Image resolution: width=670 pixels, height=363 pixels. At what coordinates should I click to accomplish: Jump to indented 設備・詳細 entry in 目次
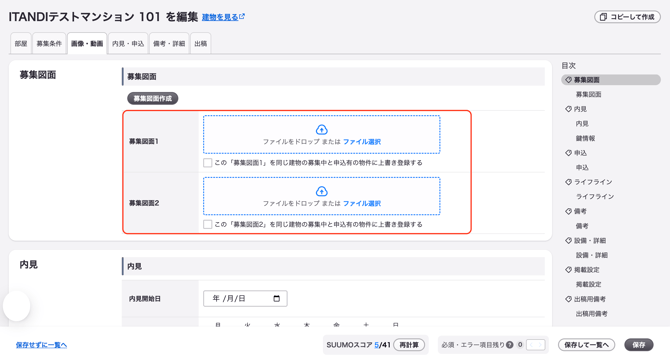click(x=592, y=255)
